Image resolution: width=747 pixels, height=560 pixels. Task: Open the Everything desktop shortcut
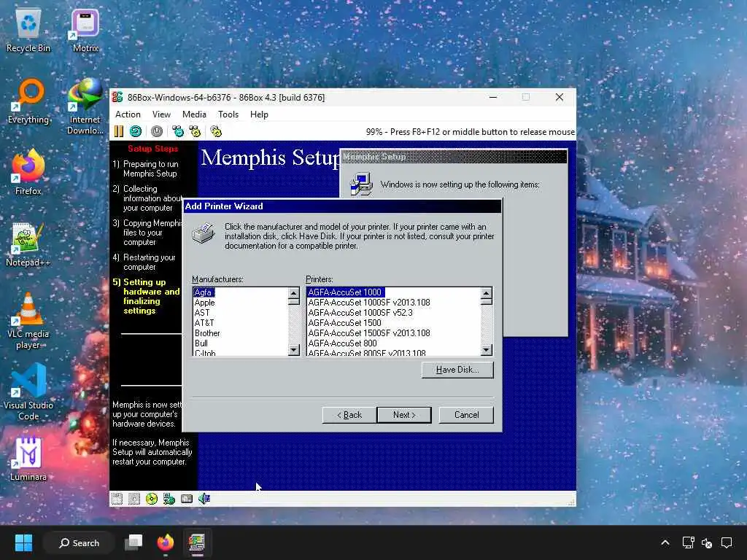click(x=28, y=102)
